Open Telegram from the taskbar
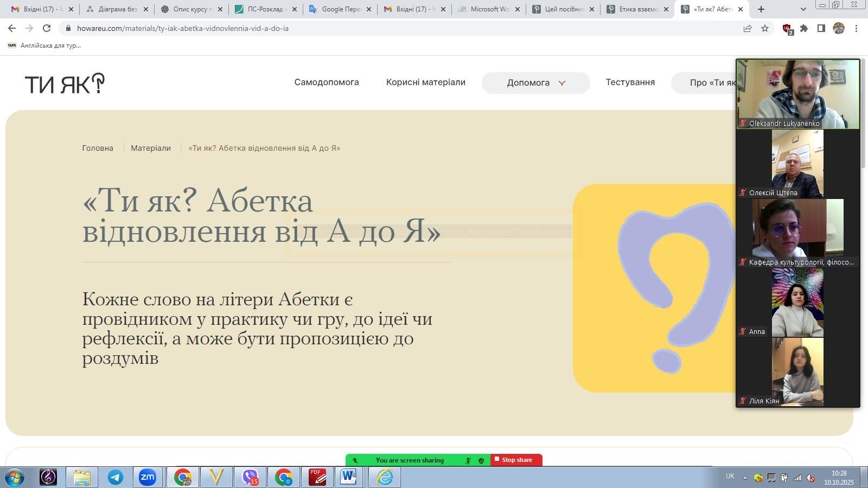The image size is (868, 488). (115, 477)
